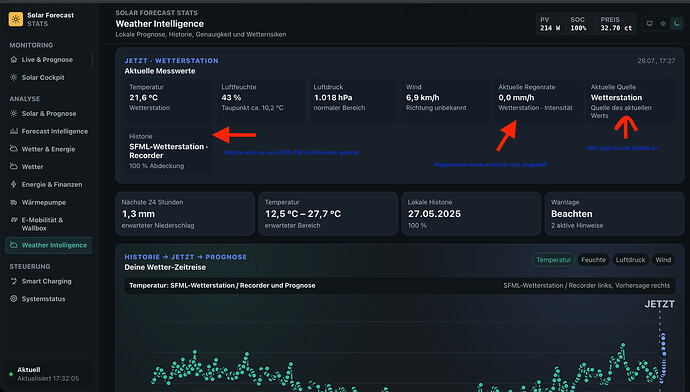This screenshot has height=392, width=690.
Task: Click the active Weather Intelligence sidebar icon
Action: 14,245
